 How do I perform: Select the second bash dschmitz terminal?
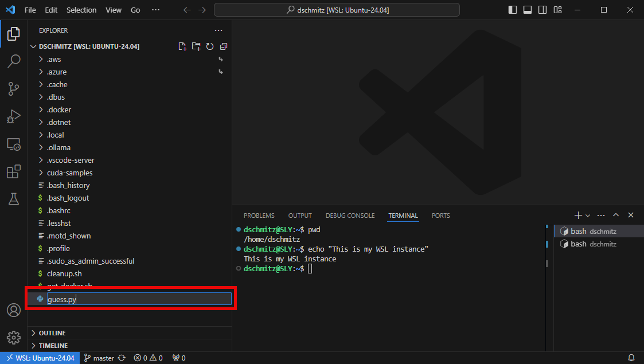click(x=591, y=244)
